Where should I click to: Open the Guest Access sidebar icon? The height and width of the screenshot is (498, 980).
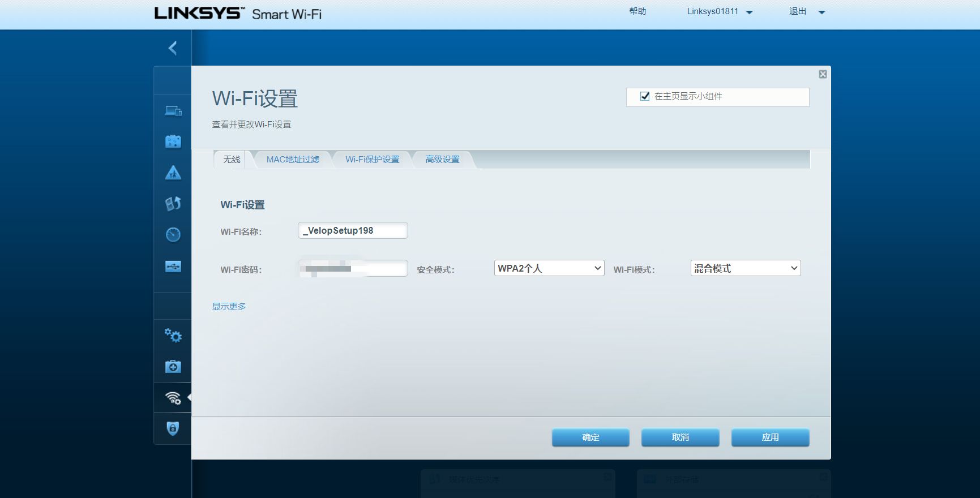click(x=173, y=141)
